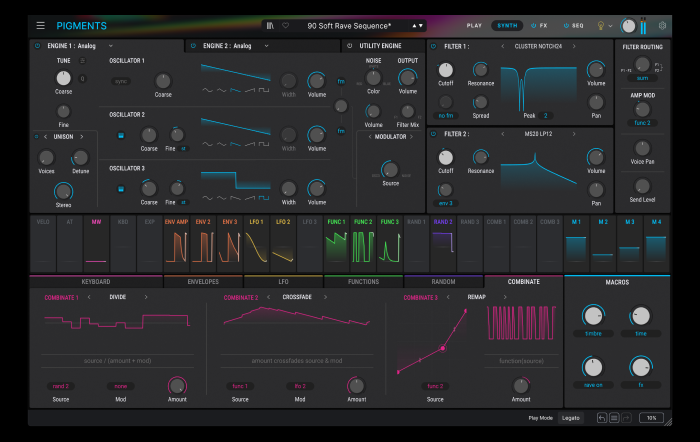Click next type arrow for Combinate 3
Viewport: 700px width, 442px height.
(x=505, y=297)
